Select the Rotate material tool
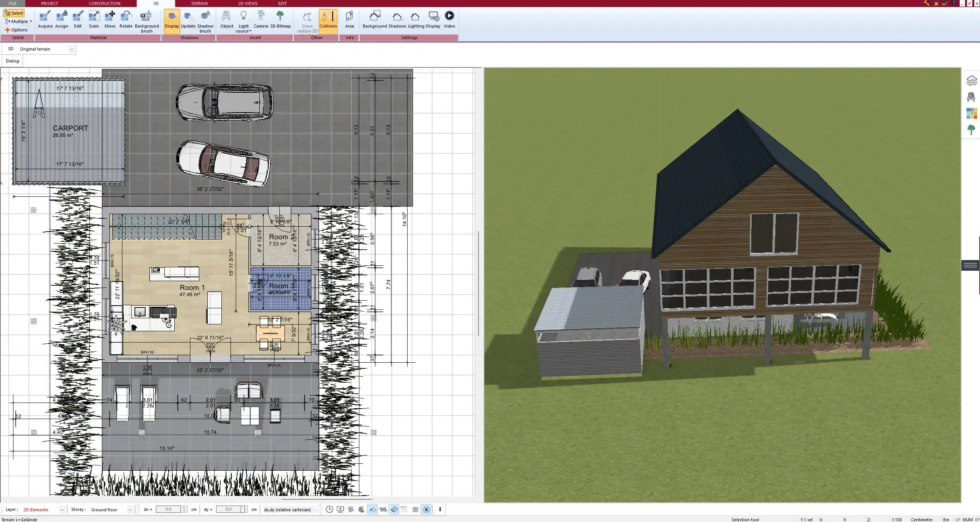The height and width of the screenshot is (522, 980). (x=126, y=20)
